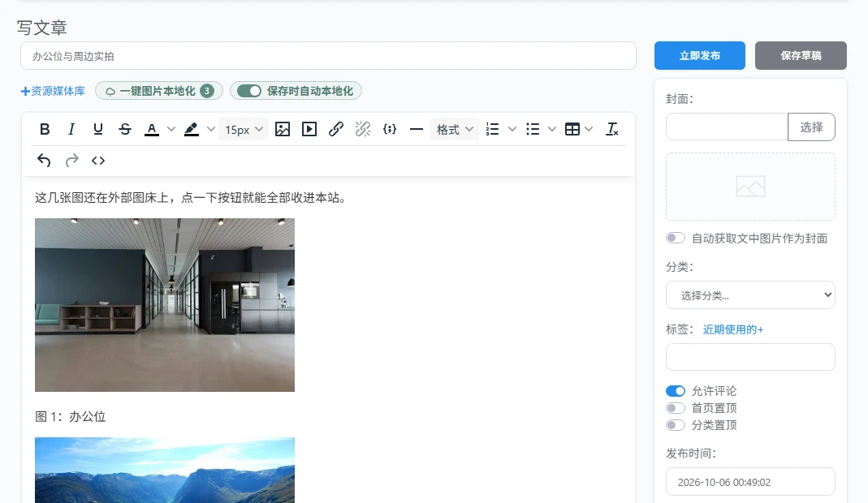Enable 自动获取文中图片作为封面 switch
The height and width of the screenshot is (503, 868).
(x=676, y=238)
